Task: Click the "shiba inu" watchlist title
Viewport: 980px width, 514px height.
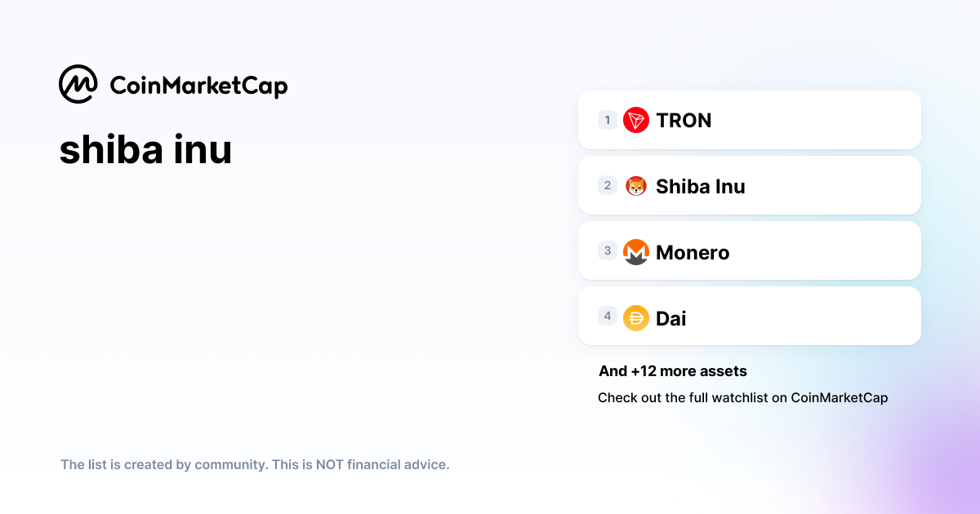Action: click(145, 149)
